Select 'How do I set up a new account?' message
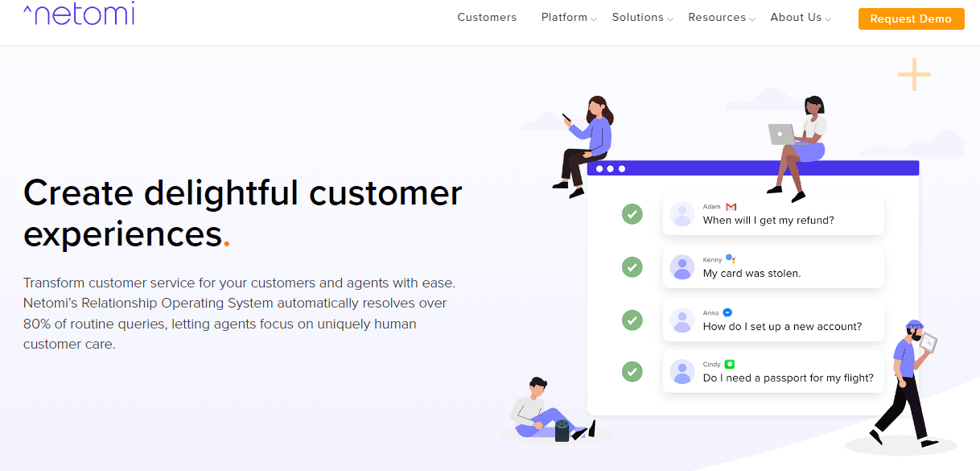 pos(773,320)
